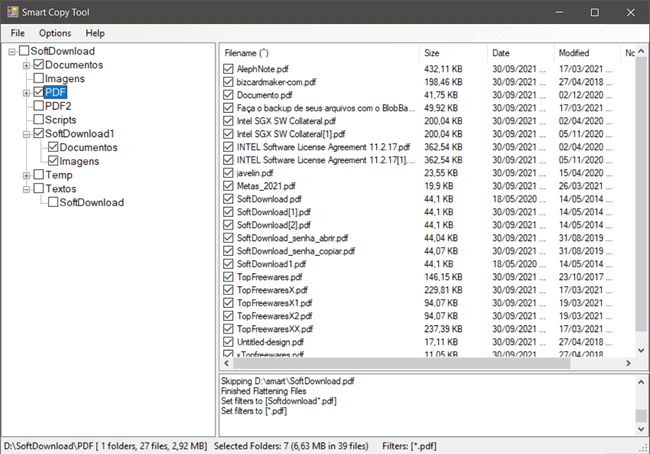The height and width of the screenshot is (454, 650).
Task: Expand the Documentos folder node
Action: click(x=26, y=65)
